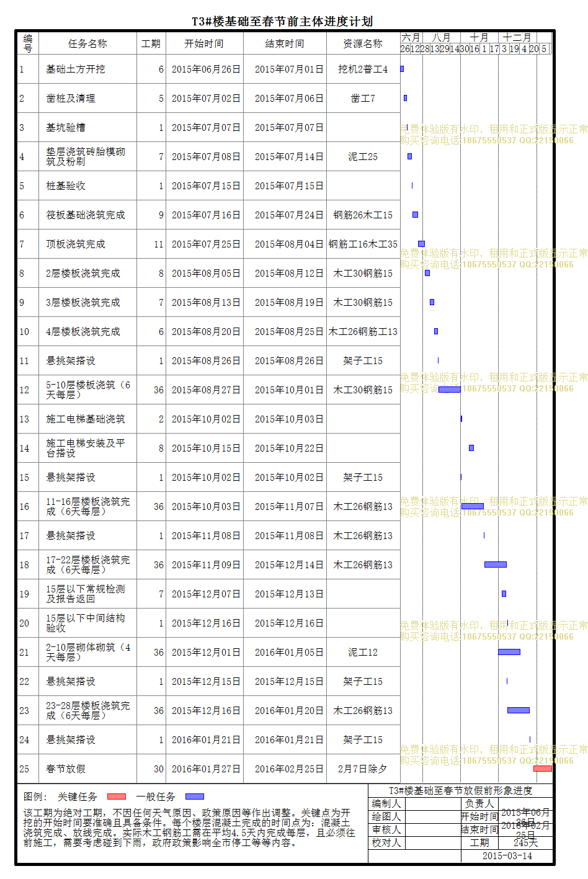The height and width of the screenshot is (879, 588).
Task: Select duration 30 in the 春节放假 row
Action: tap(159, 769)
